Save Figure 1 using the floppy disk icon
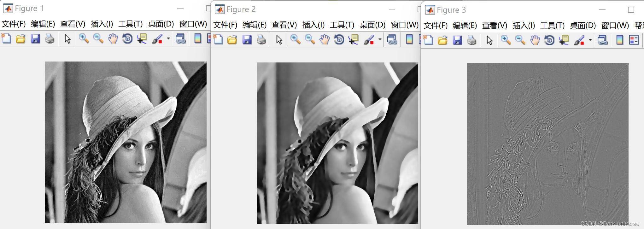The height and width of the screenshot is (229, 644). click(35, 39)
